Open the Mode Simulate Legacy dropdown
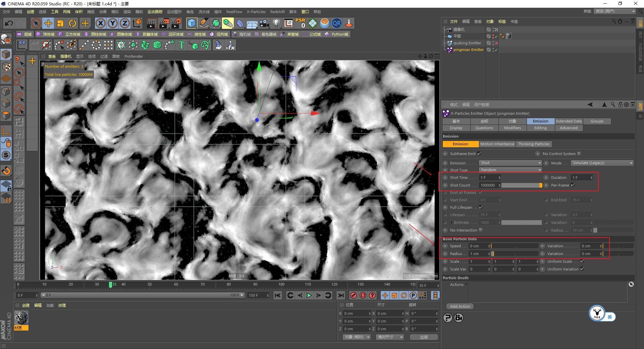 602,163
